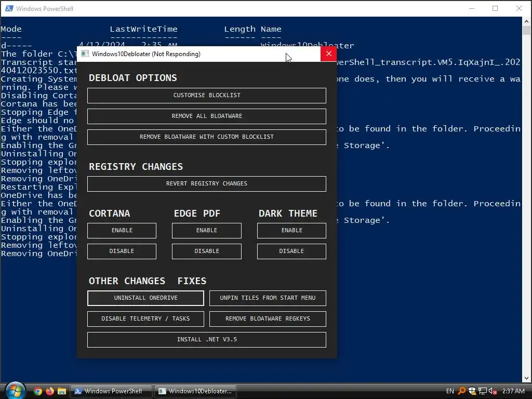The height and width of the screenshot is (399, 532).
Task: Click Install .NET V3.5 button
Action: click(207, 340)
